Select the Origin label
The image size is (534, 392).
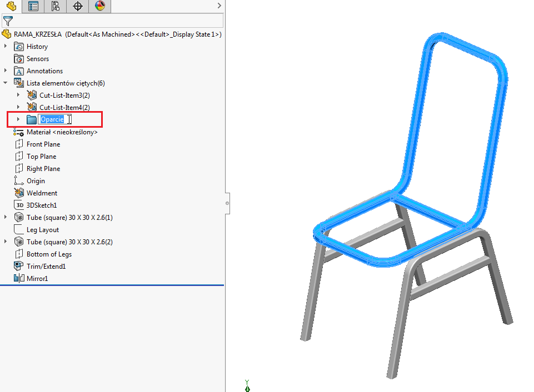click(36, 181)
